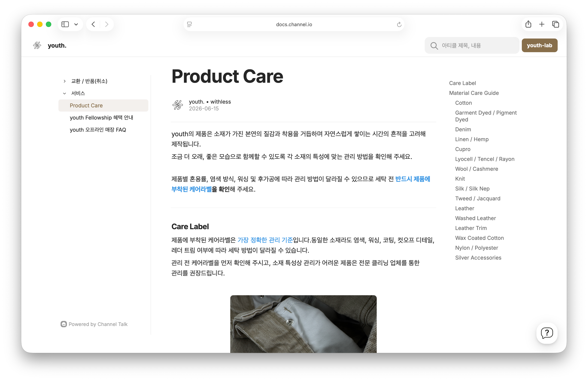Open the youth. home title link
The image size is (588, 381).
pos(57,46)
